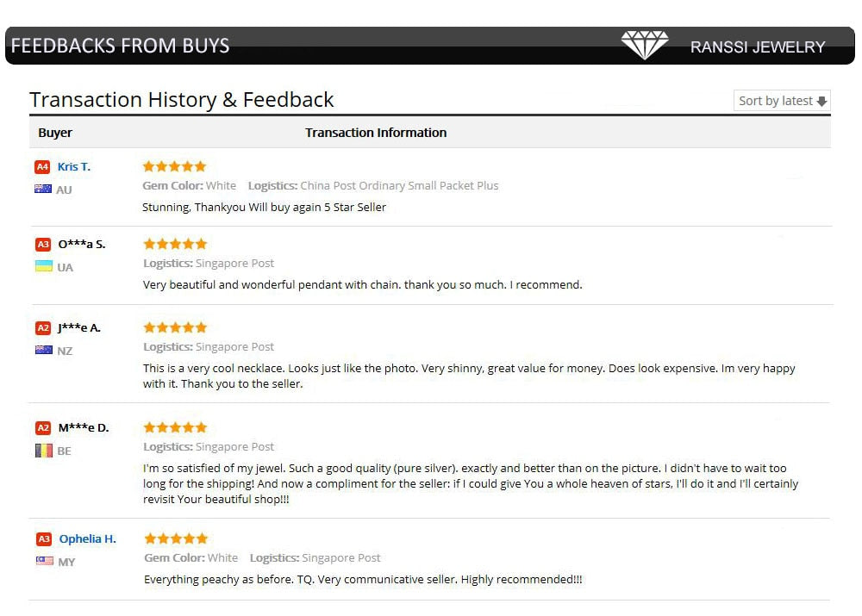
Task: Click the Ranssi Jewelry diamond logo
Action: [x=644, y=46]
